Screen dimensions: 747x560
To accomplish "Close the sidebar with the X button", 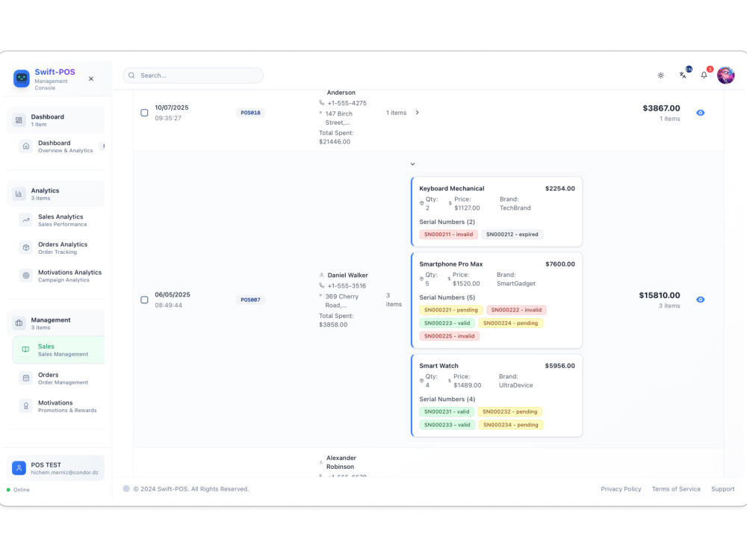I will (x=91, y=78).
